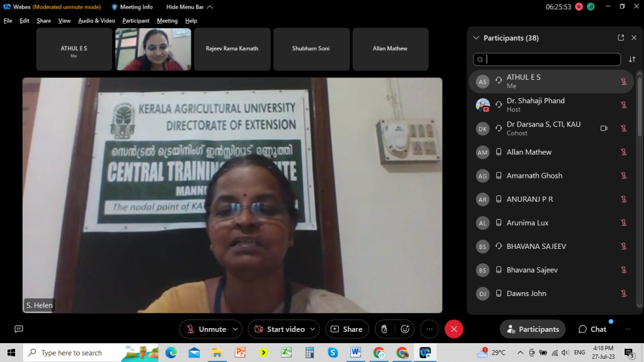
Task: Open the Share menu in menu bar
Action: [x=43, y=21]
